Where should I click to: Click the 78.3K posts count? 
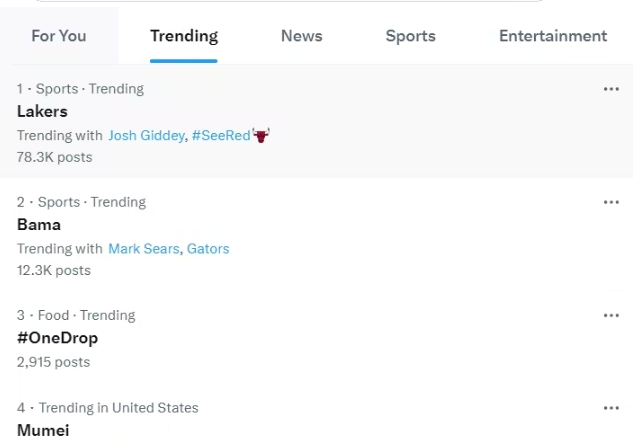pos(54,157)
